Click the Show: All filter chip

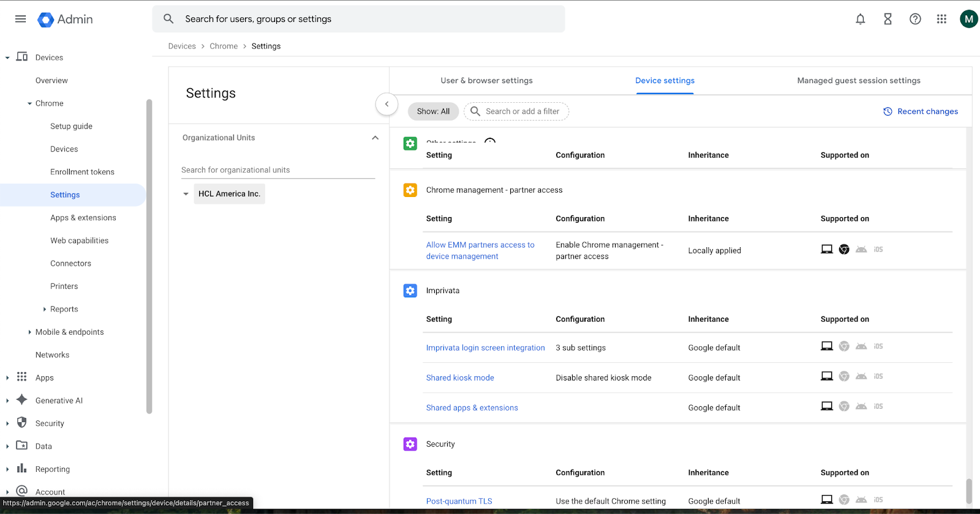point(433,111)
